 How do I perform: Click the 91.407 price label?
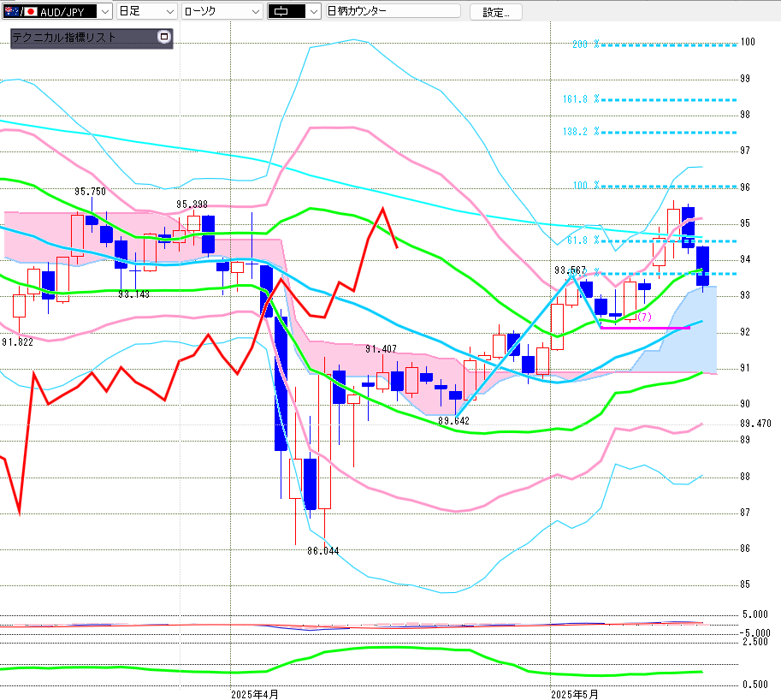(x=381, y=349)
